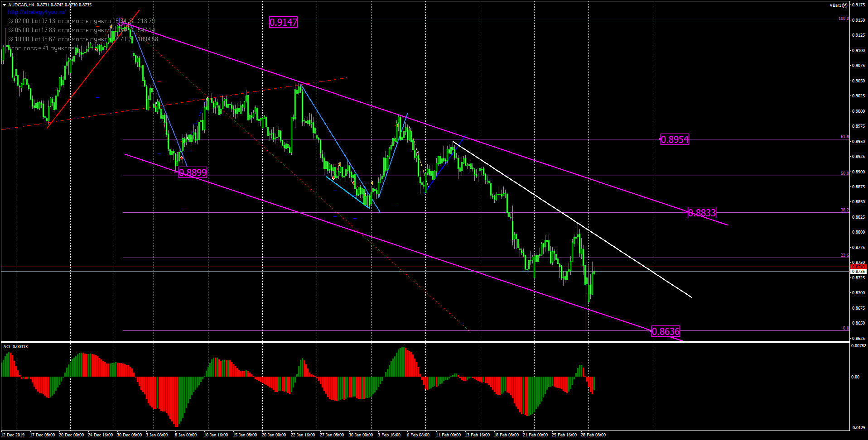The image size is (868, 440).
Task: Select the 0.8833 price label
Action: [x=702, y=213]
